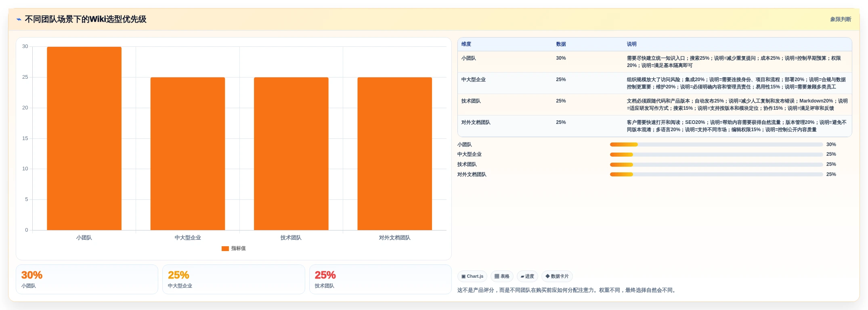Click the 技术团队 x-axis label

tap(291, 238)
